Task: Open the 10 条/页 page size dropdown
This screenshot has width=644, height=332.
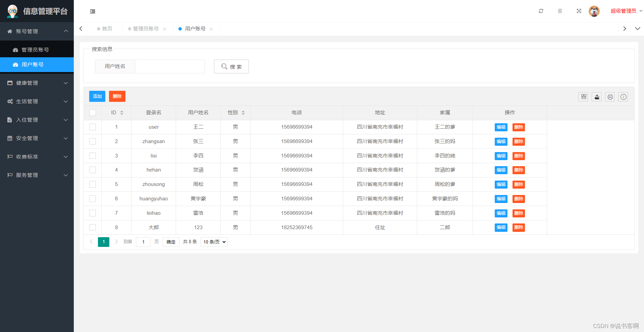Action: coord(214,242)
